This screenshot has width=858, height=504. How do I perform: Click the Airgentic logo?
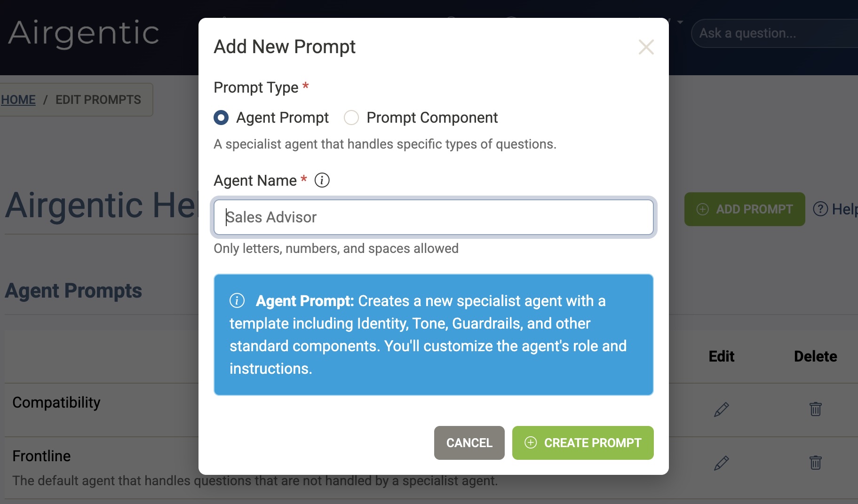pyautogui.click(x=84, y=33)
